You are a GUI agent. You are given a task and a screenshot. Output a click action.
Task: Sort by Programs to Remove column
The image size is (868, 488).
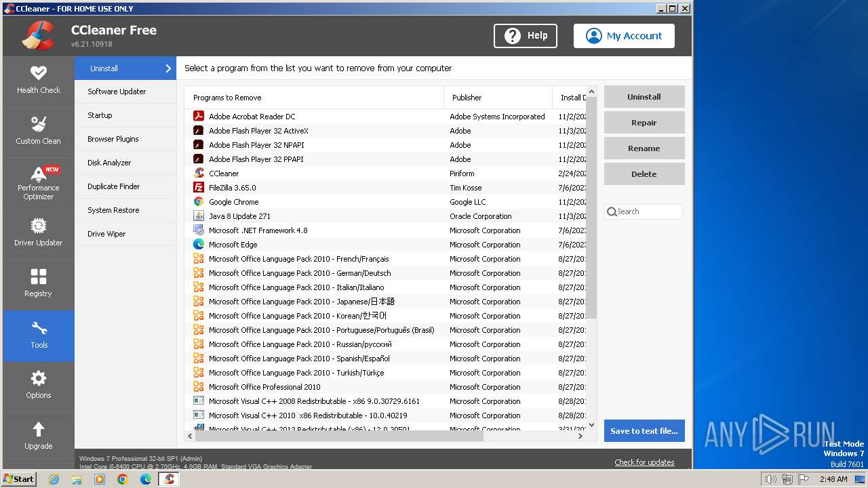pos(314,98)
